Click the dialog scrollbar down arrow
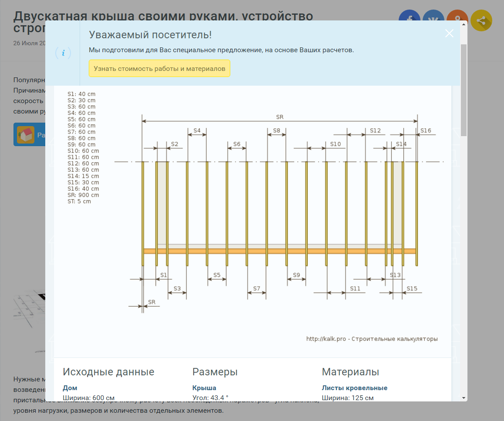This screenshot has height=421, width=504. 464,398
